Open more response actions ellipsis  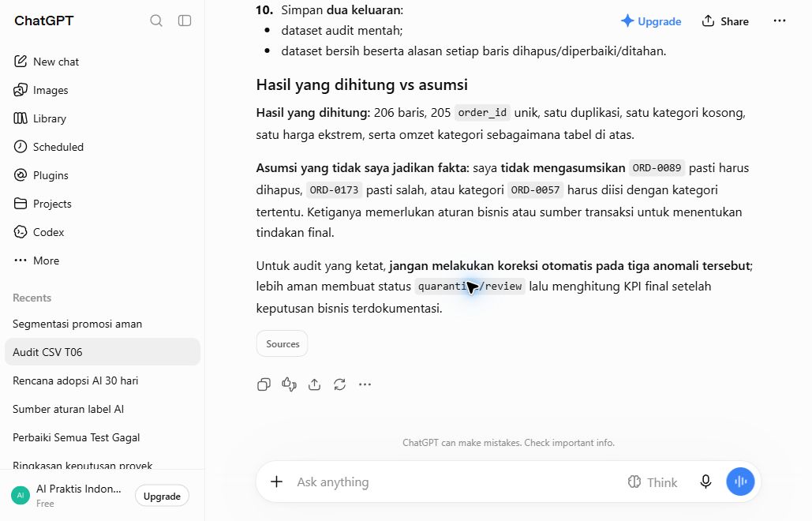pyautogui.click(x=365, y=384)
